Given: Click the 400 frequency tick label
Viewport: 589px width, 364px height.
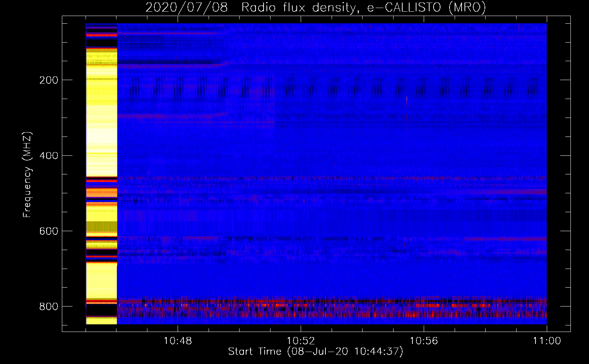Looking at the screenshot, I should pos(49,156).
